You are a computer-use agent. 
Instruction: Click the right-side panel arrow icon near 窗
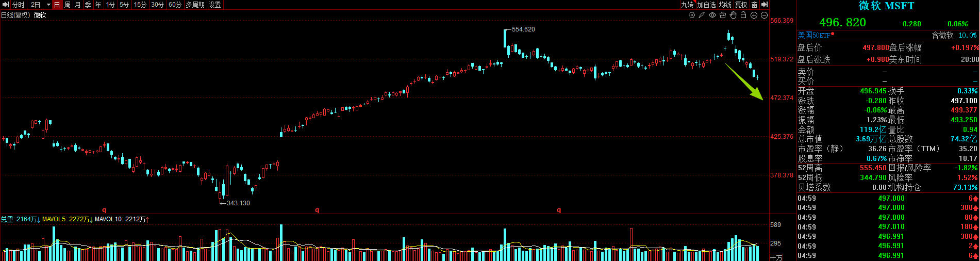coord(764,5)
